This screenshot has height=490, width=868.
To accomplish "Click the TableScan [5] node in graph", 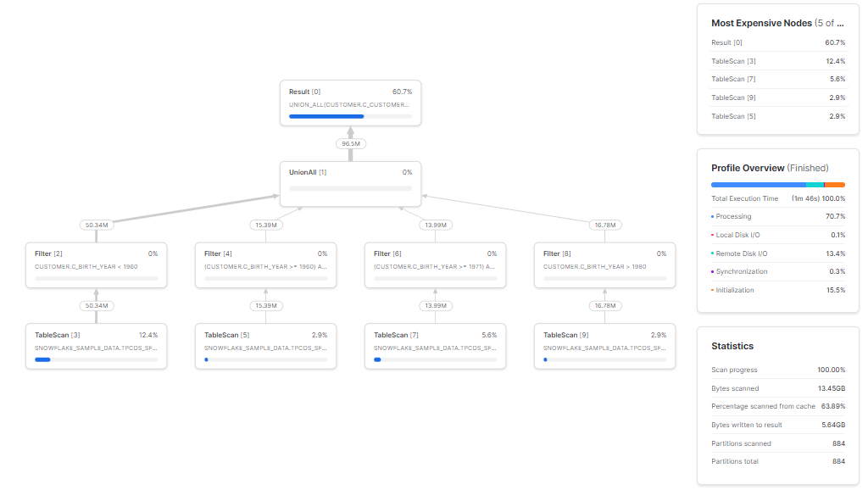I will pyautogui.click(x=265, y=346).
